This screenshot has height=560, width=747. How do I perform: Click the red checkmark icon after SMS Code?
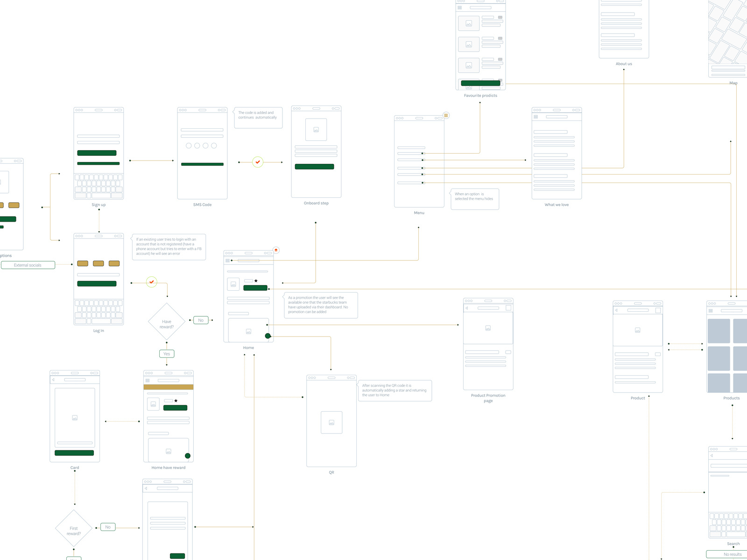258,162
